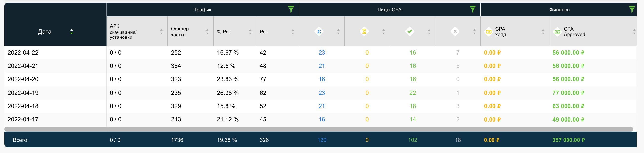Open approved leads 22 for 2022-04-19
The height and width of the screenshot is (153, 644).
pyautogui.click(x=413, y=93)
